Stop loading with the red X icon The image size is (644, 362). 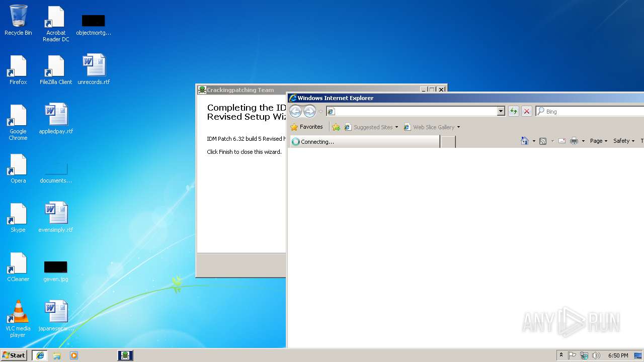[x=526, y=111]
